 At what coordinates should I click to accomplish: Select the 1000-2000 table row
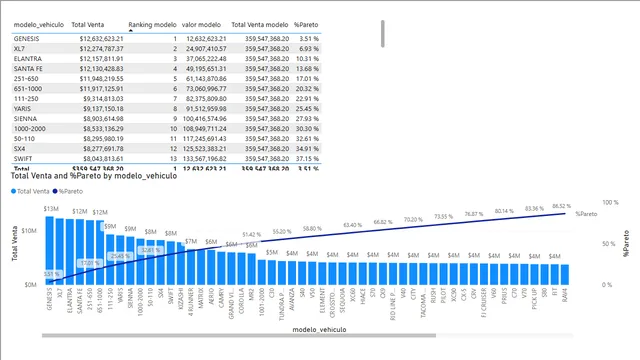click(166, 129)
